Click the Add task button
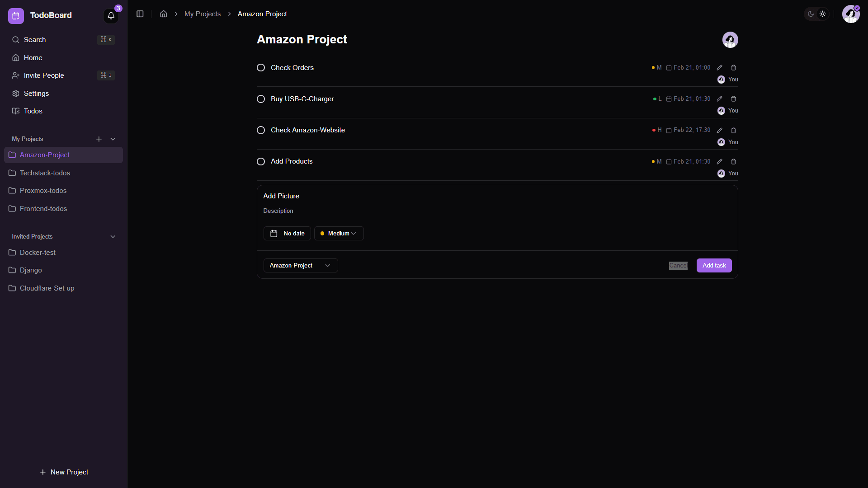This screenshot has width=868, height=488. point(714,266)
